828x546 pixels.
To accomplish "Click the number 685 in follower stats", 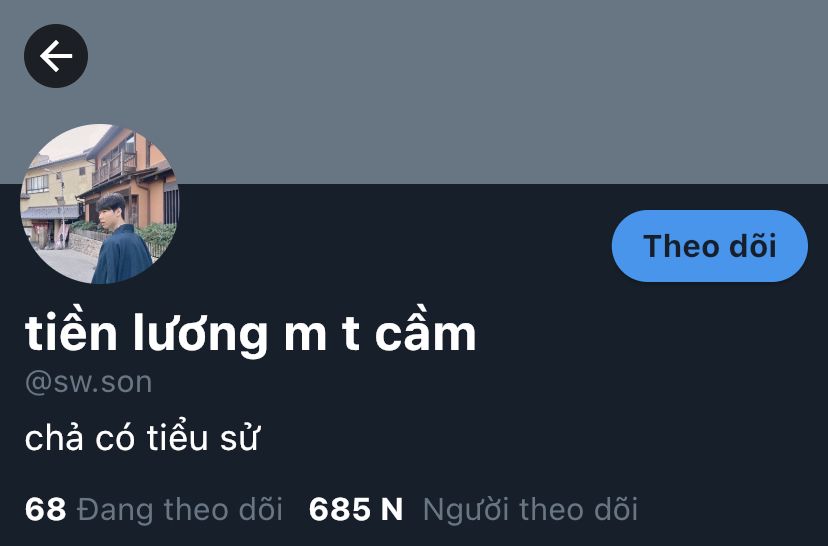I will [x=340, y=510].
